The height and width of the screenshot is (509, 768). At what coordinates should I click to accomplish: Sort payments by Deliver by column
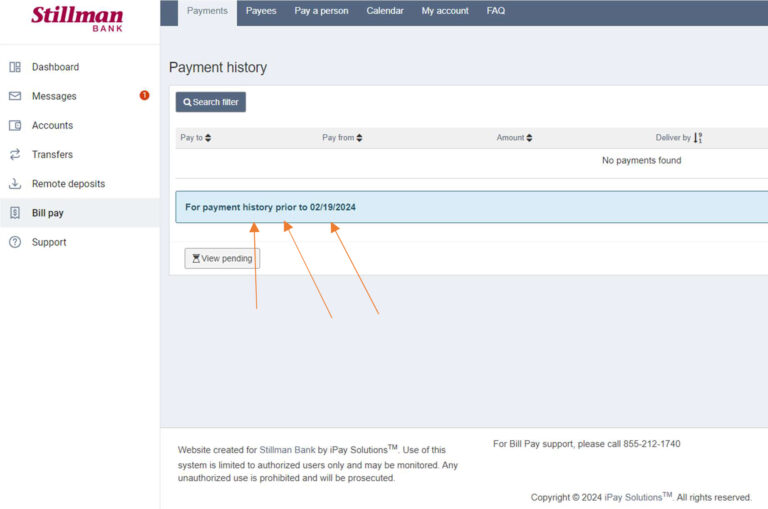point(679,138)
